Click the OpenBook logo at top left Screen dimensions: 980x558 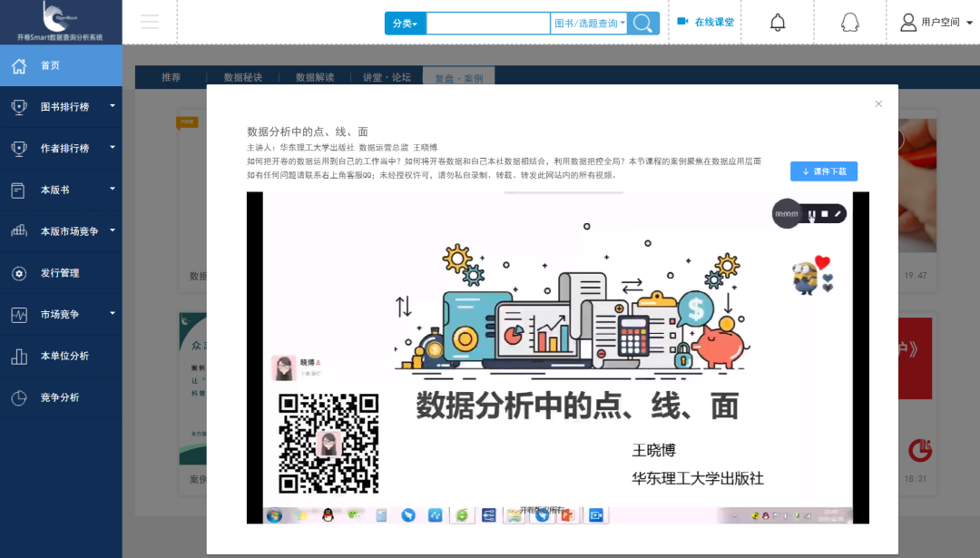[60, 15]
